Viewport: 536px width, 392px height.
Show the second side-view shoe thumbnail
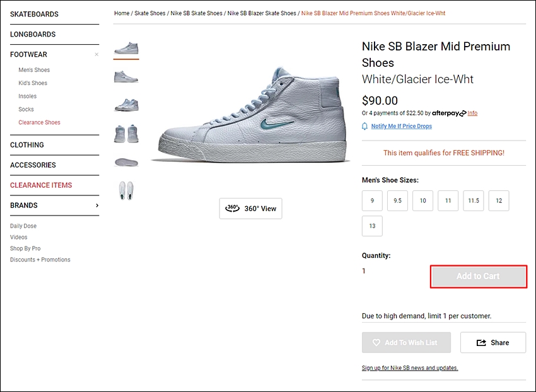(x=126, y=76)
